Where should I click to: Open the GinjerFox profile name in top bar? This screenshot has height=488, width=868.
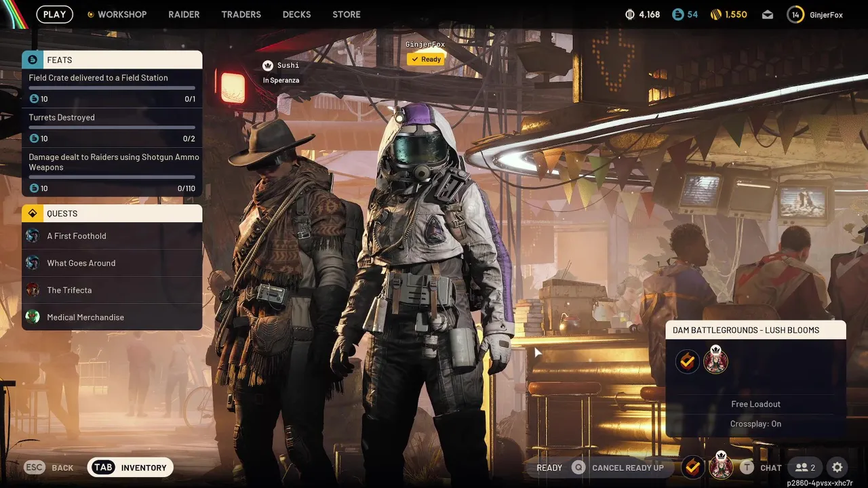point(826,14)
